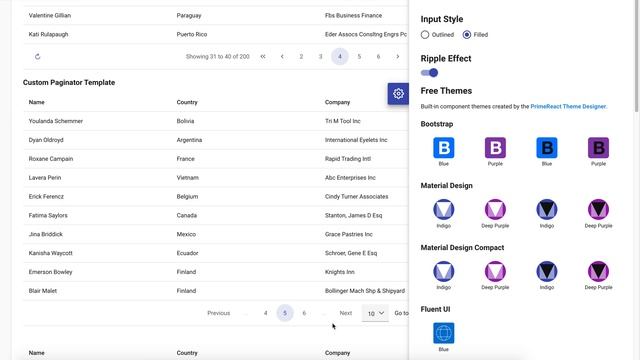Click Next in custom paginator
Viewport: 640px width, 360px height.
(345, 313)
